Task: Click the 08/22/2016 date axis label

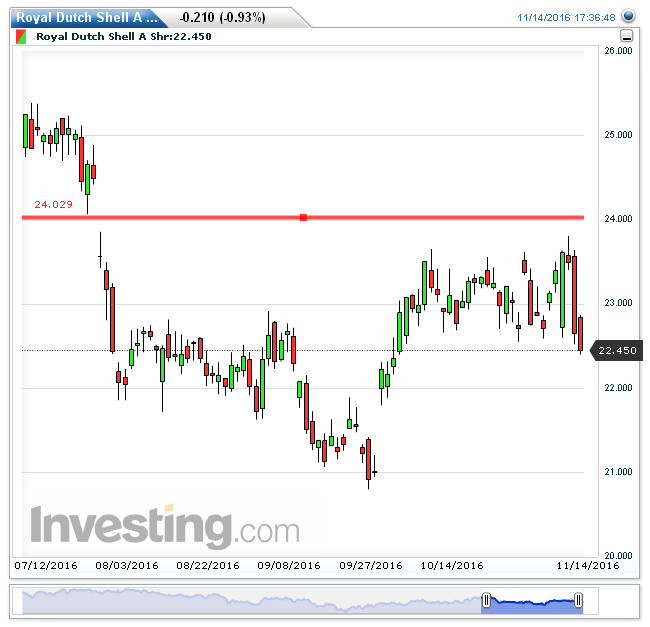Action: pos(208,566)
